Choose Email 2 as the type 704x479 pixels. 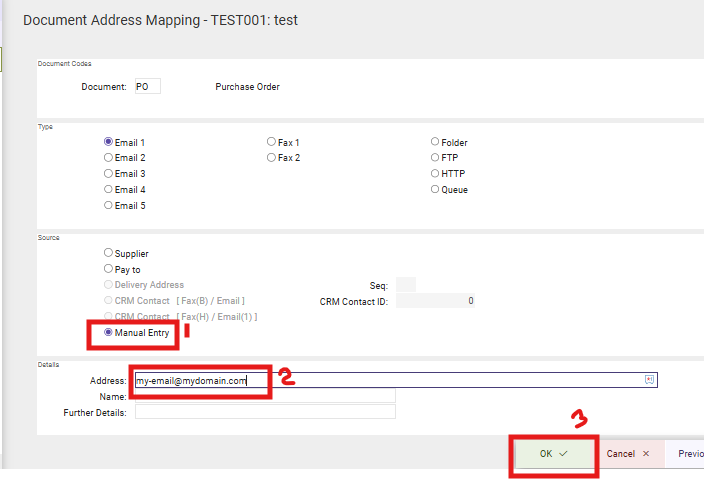(x=109, y=158)
